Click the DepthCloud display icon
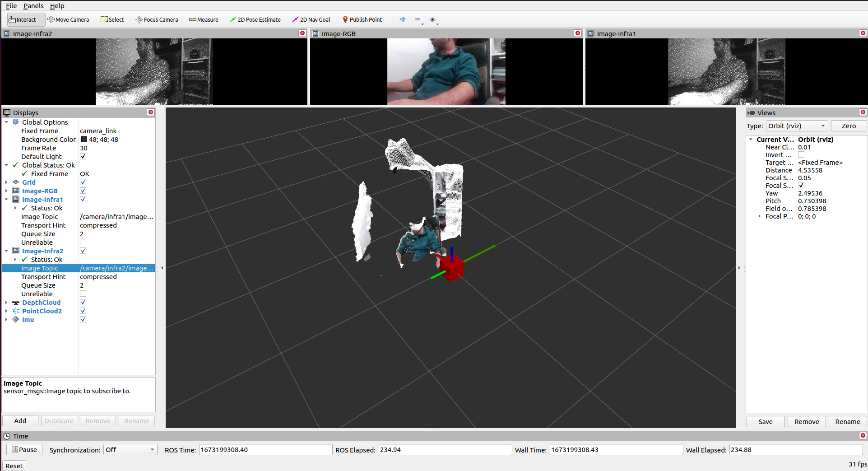 [16, 303]
